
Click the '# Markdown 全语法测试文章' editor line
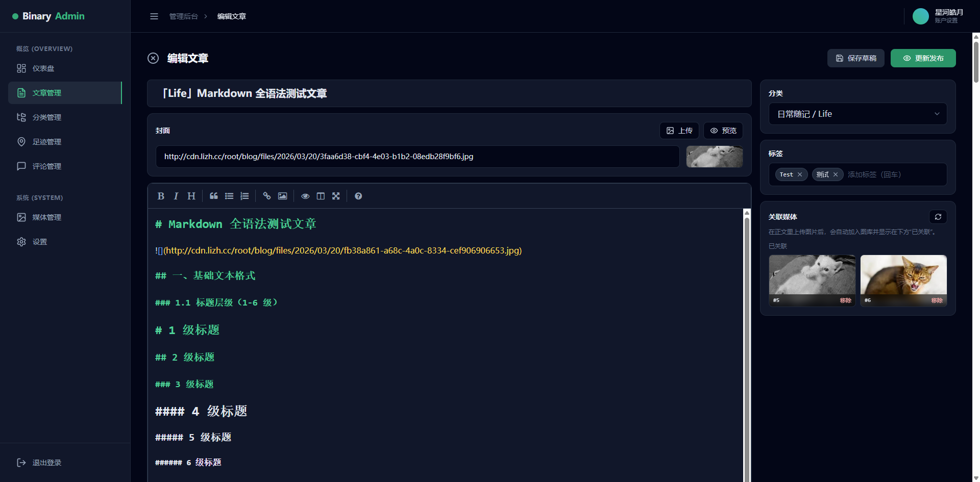pos(236,224)
